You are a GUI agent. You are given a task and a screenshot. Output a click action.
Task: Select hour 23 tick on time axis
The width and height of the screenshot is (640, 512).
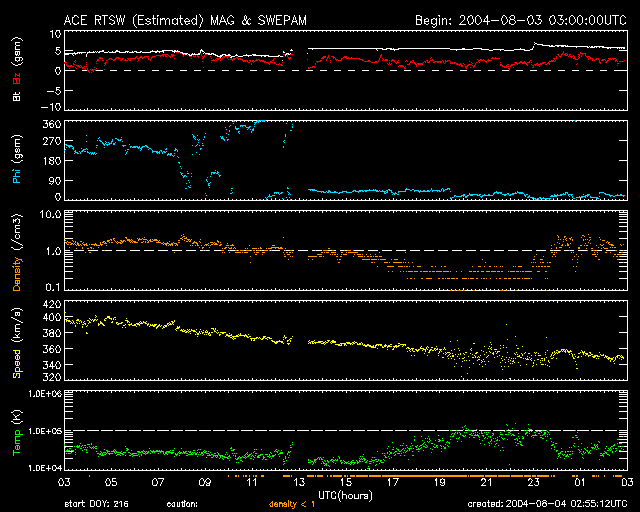tap(532, 482)
